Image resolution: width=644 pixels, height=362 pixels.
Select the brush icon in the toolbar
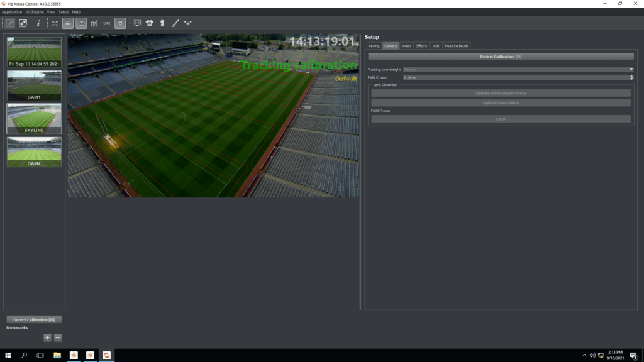click(175, 23)
